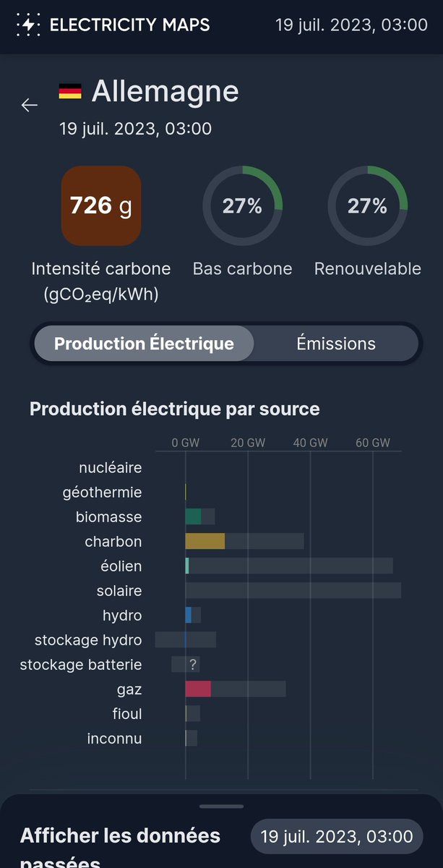Click the yellow charbon production bar

pos(205,542)
